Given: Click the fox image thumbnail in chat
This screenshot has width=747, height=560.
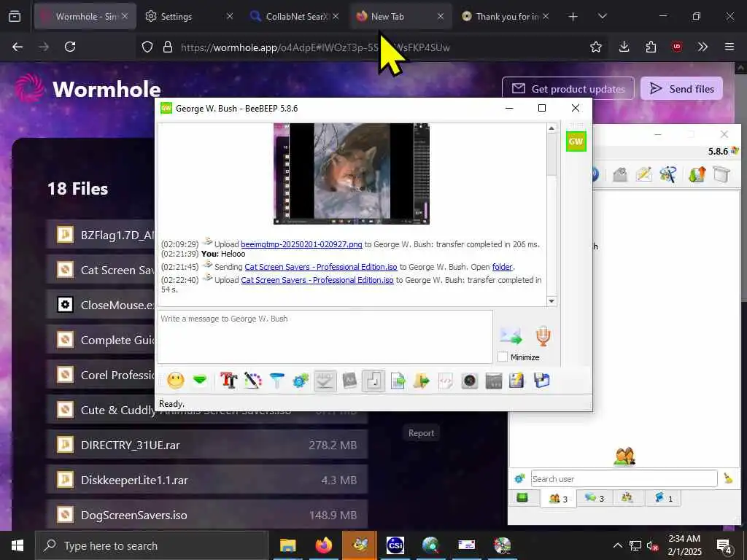Looking at the screenshot, I should (x=352, y=174).
